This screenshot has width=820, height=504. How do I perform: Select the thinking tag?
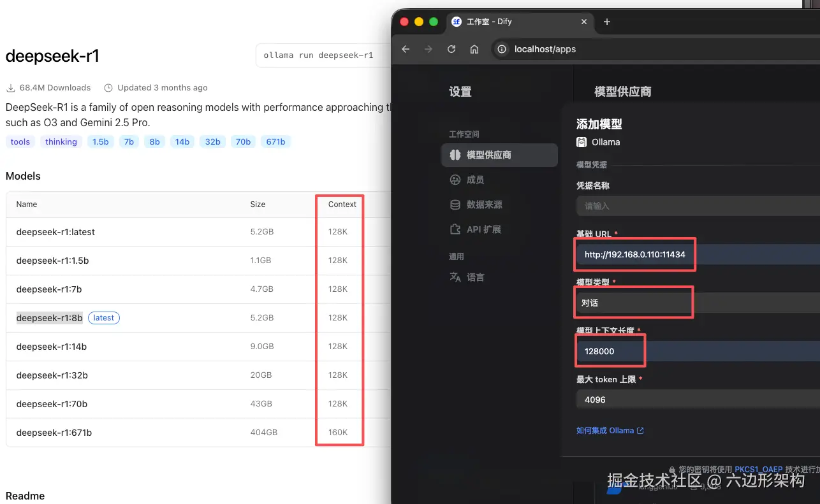tap(61, 141)
